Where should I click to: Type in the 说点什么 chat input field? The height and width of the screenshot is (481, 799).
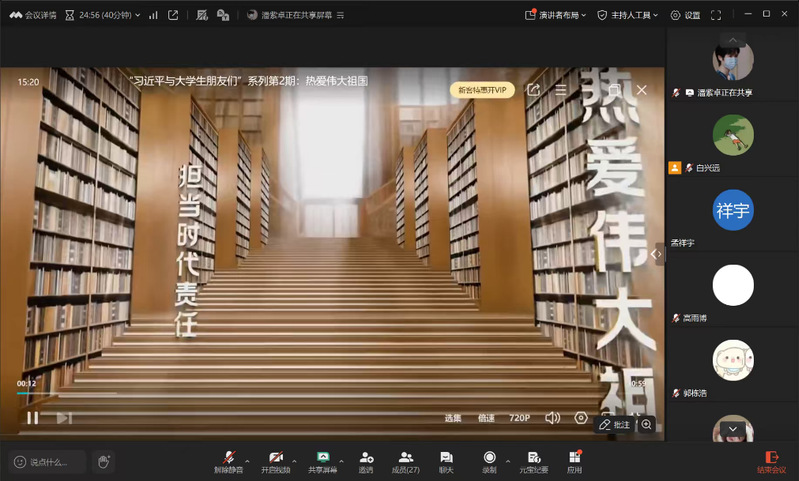(x=50, y=462)
